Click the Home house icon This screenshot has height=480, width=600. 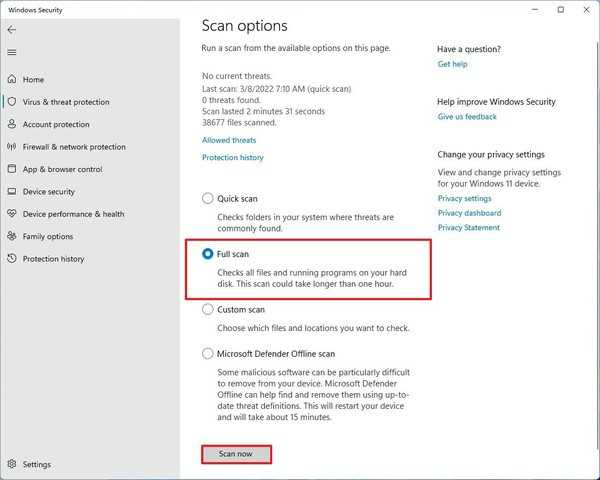(x=12, y=79)
